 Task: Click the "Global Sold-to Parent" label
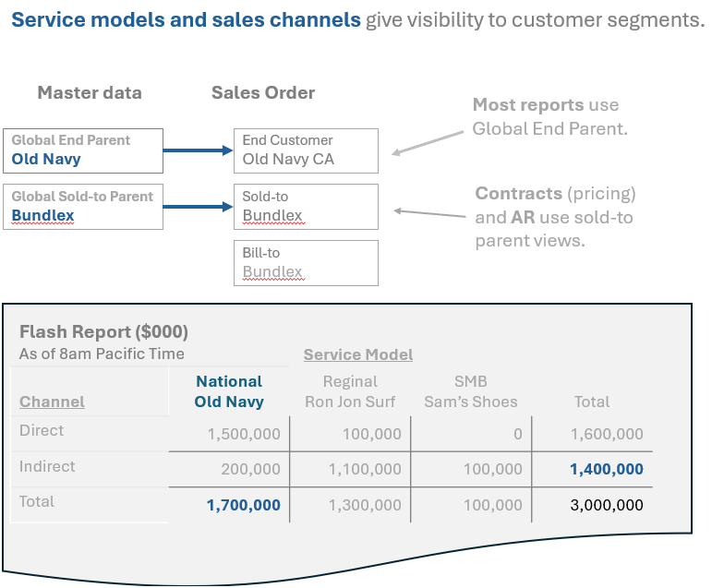(x=82, y=196)
